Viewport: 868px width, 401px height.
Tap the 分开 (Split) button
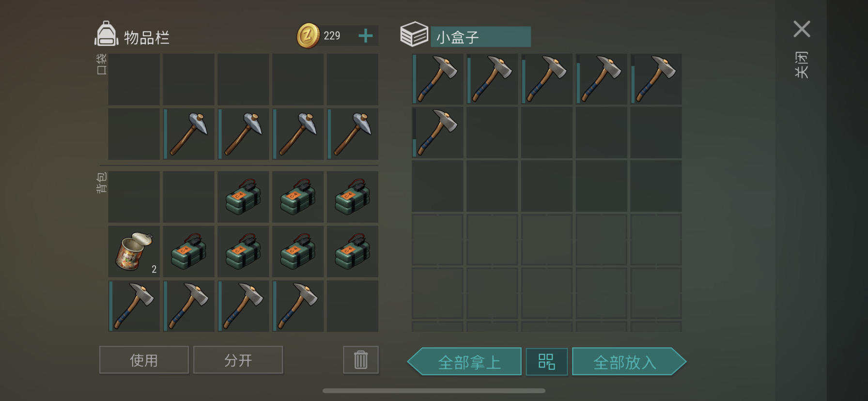tap(238, 360)
